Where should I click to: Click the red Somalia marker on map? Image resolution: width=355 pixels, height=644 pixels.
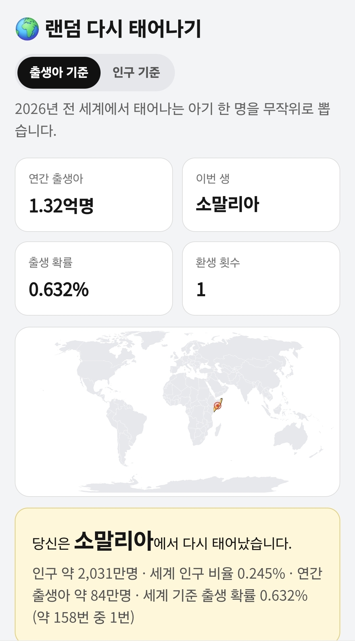[x=217, y=406]
